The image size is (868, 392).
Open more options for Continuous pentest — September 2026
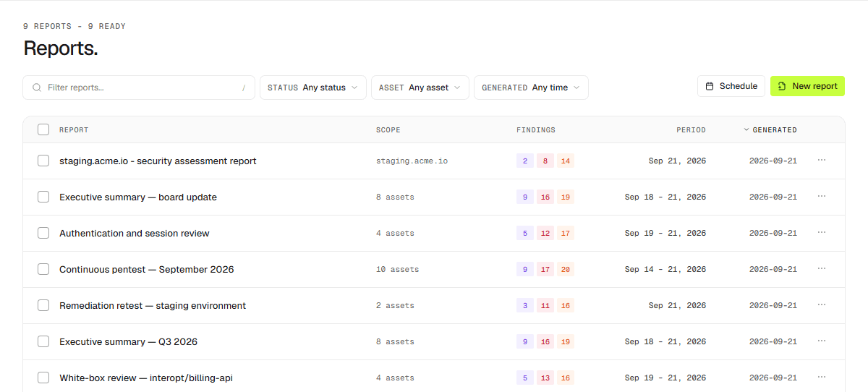822,268
